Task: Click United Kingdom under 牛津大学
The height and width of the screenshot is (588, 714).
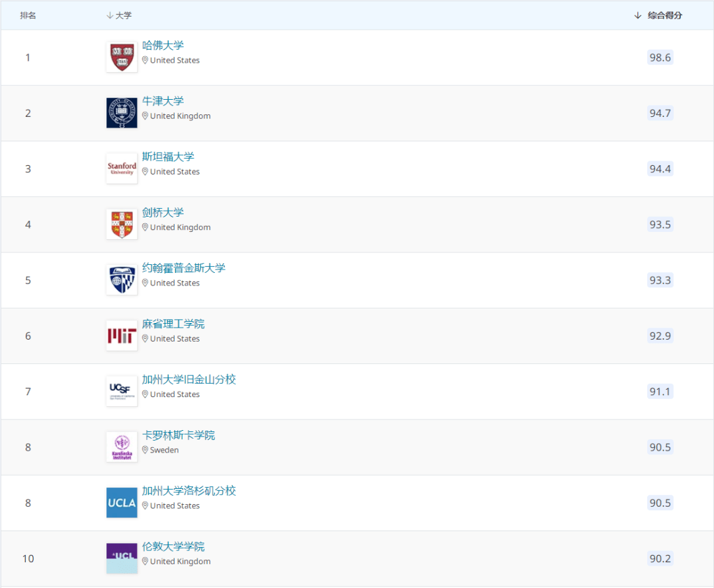Action: [x=180, y=116]
